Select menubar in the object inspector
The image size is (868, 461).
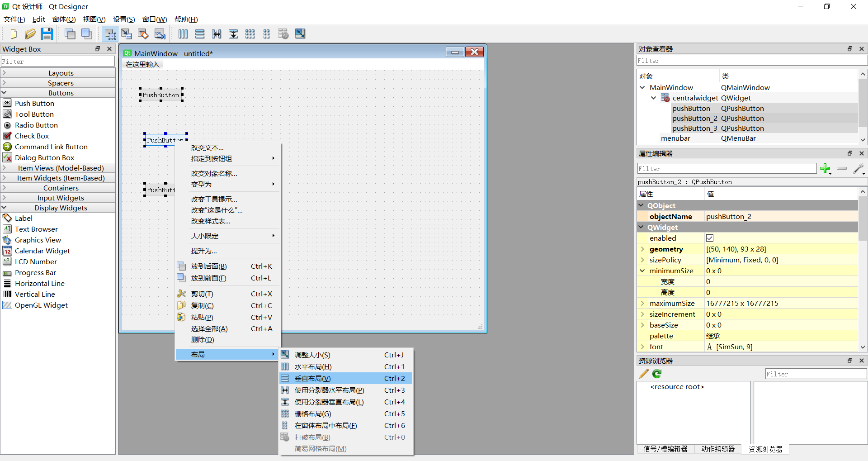pos(675,138)
